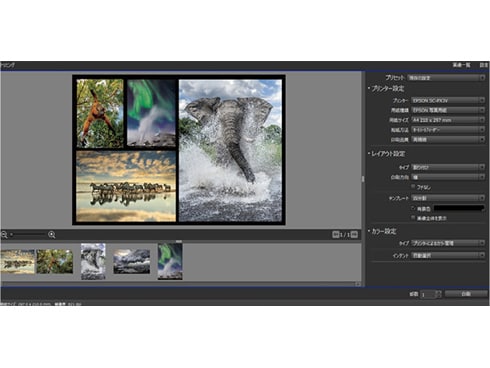Pick the black background color swatch

pyautogui.click(x=459, y=208)
